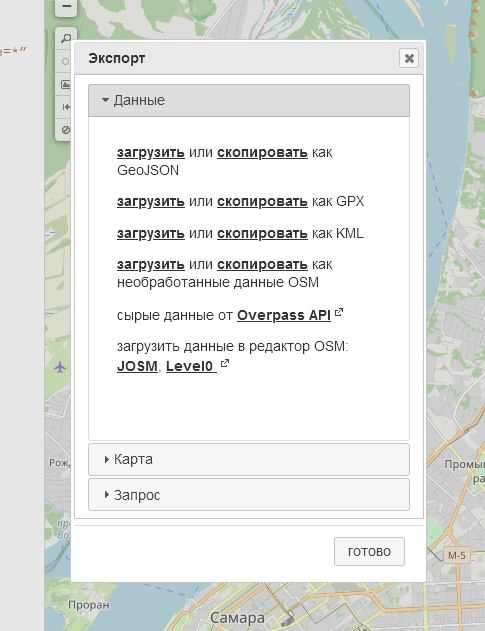Click the Самара city label on map
This screenshot has width=485, height=631.
[237, 618]
